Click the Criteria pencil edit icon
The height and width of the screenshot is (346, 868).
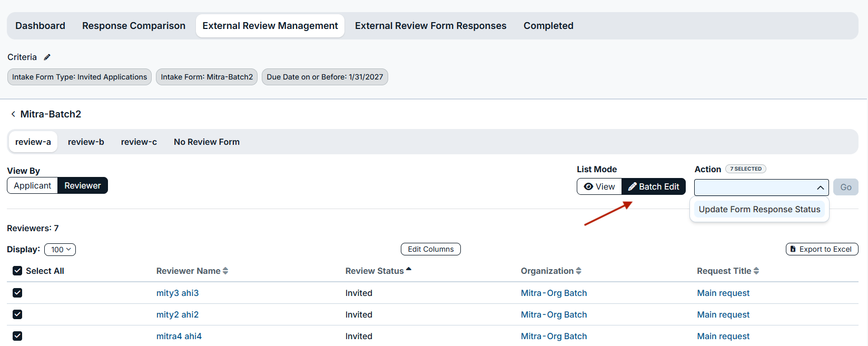(x=47, y=57)
